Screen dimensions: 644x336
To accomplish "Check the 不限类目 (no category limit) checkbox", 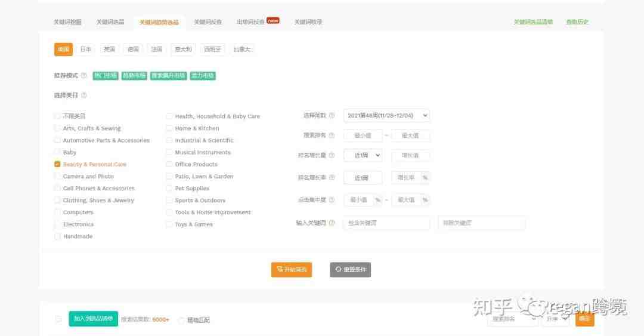I will [57, 116].
